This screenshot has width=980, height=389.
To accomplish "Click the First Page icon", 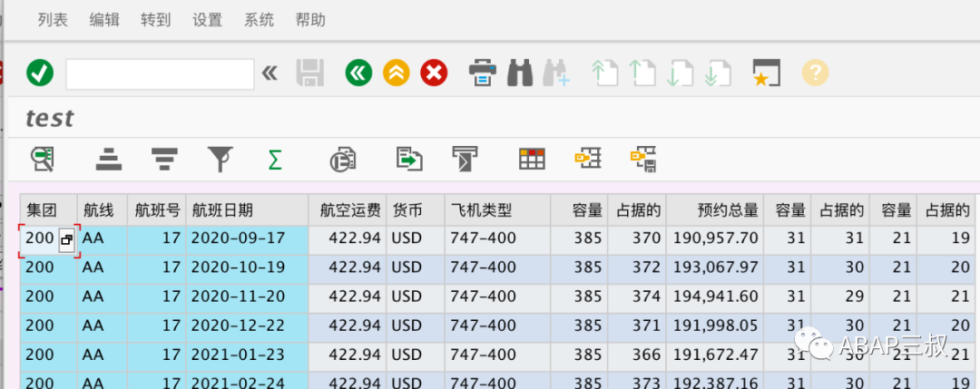I will (605, 73).
